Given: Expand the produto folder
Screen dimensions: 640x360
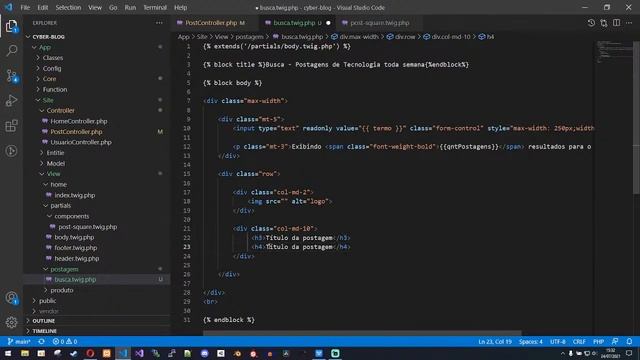Looking at the screenshot, I should click(x=62, y=290).
